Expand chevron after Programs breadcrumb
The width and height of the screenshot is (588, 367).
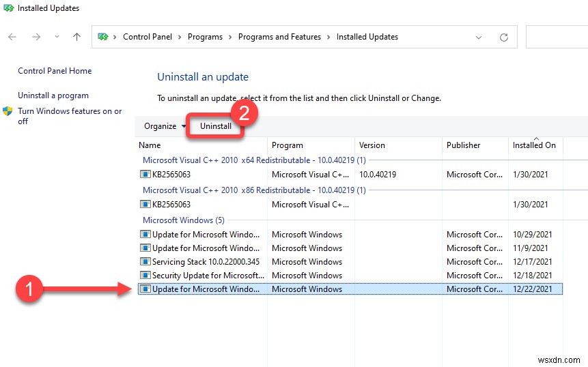[230, 37]
